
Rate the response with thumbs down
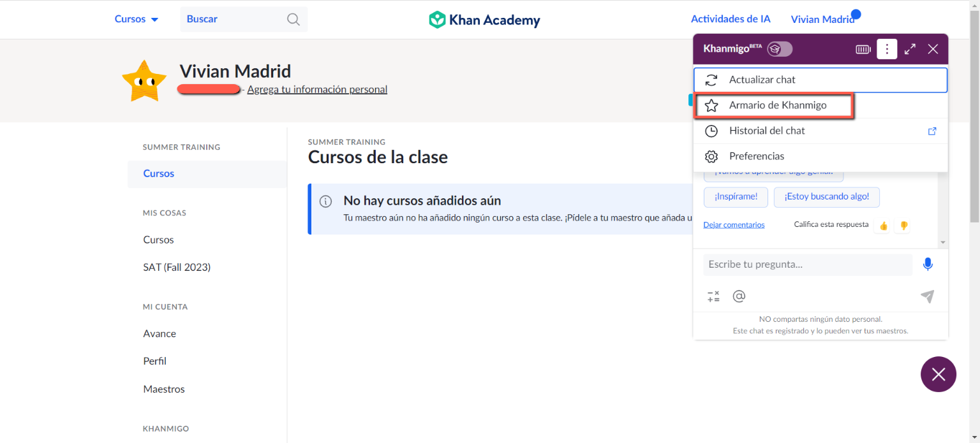[904, 226]
